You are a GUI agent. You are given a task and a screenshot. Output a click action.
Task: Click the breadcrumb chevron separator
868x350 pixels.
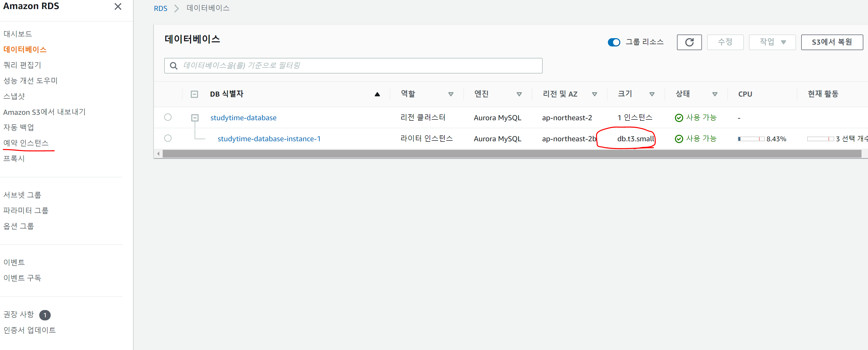pos(176,8)
